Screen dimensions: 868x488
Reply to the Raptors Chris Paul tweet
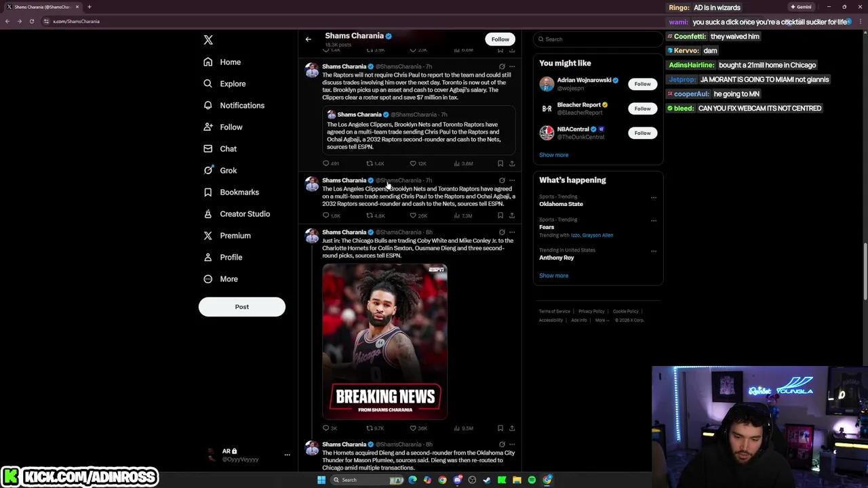(x=325, y=163)
